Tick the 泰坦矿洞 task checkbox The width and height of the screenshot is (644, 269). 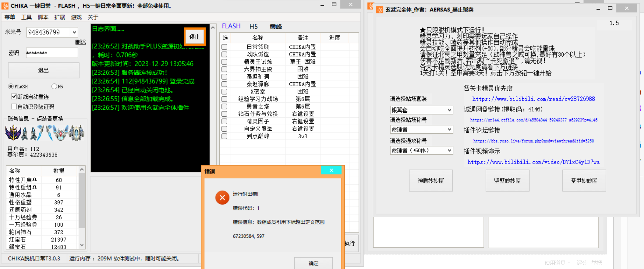coord(224,76)
